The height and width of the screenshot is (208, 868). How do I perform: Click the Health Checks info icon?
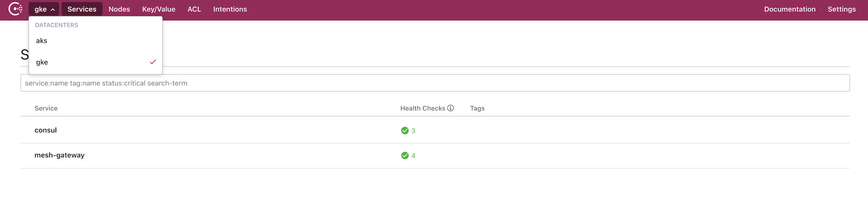pos(450,108)
